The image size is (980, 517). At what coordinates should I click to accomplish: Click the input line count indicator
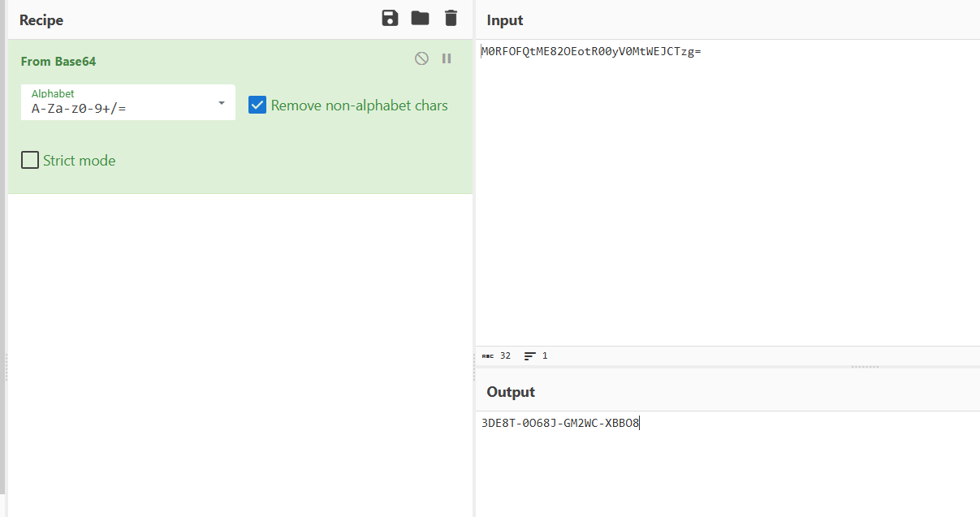tap(536, 355)
